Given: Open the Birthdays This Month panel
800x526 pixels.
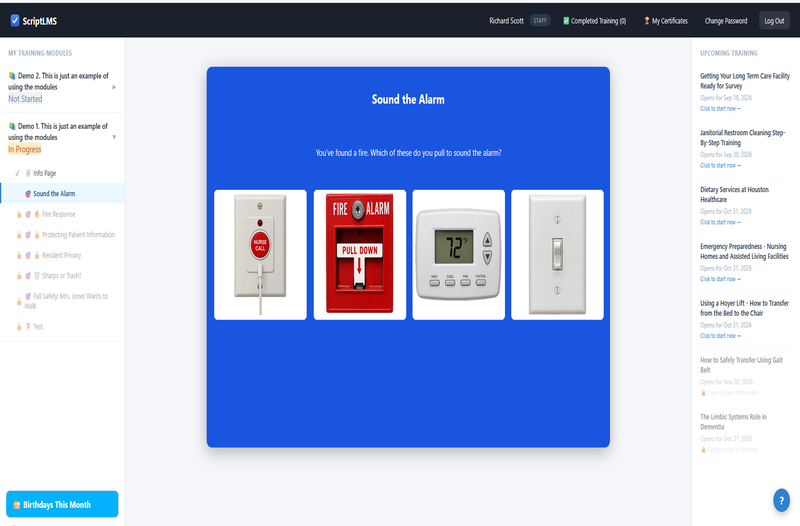Looking at the screenshot, I should point(62,504).
